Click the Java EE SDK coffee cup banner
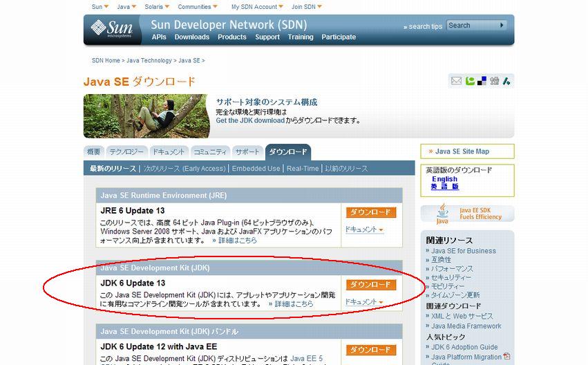The width and height of the screenshot is (588, 365). (x=467, y=214)
